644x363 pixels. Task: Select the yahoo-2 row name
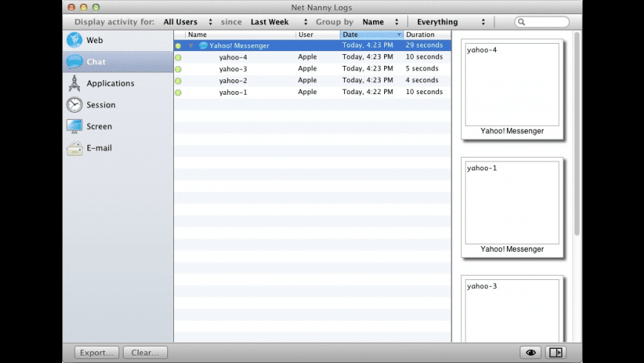pos(233,81)
